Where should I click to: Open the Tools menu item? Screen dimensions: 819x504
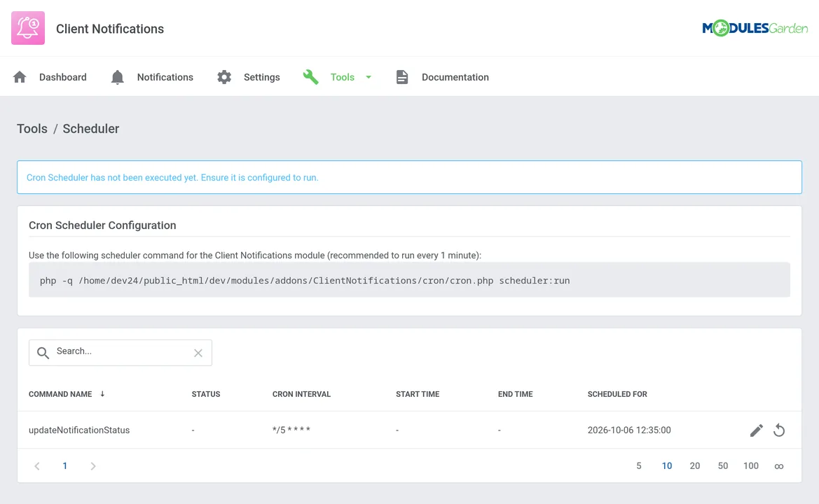pos(342,77)
